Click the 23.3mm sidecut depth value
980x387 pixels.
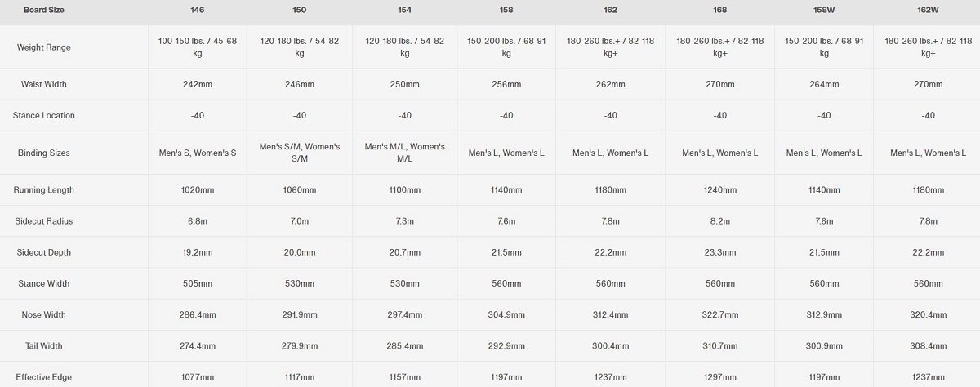tap(719, 253)
